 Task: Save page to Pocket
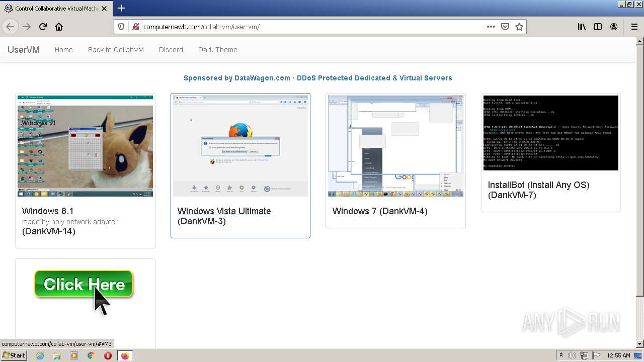tap(505, 27)
